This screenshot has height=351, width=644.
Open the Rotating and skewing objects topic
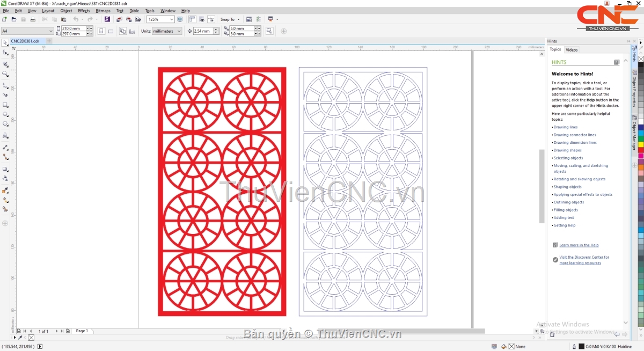(580, 179)
